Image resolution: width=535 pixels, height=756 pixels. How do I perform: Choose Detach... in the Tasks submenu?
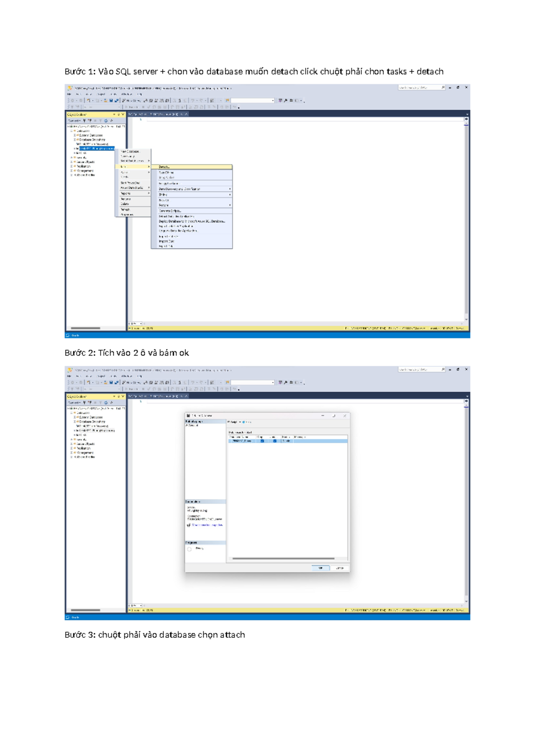pos(192,167)
